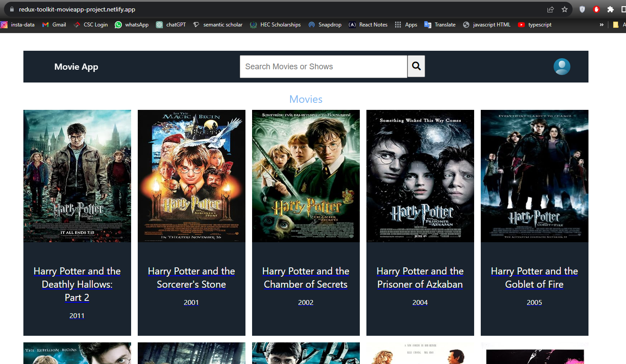Open the user profile avatar

(x=562, y=67)
